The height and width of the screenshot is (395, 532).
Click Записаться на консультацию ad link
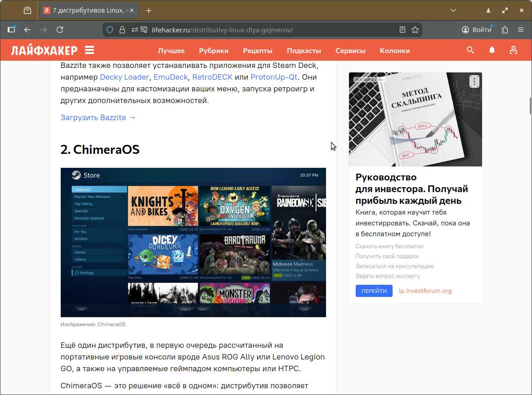pyautogui.click(x=394, y=266)
